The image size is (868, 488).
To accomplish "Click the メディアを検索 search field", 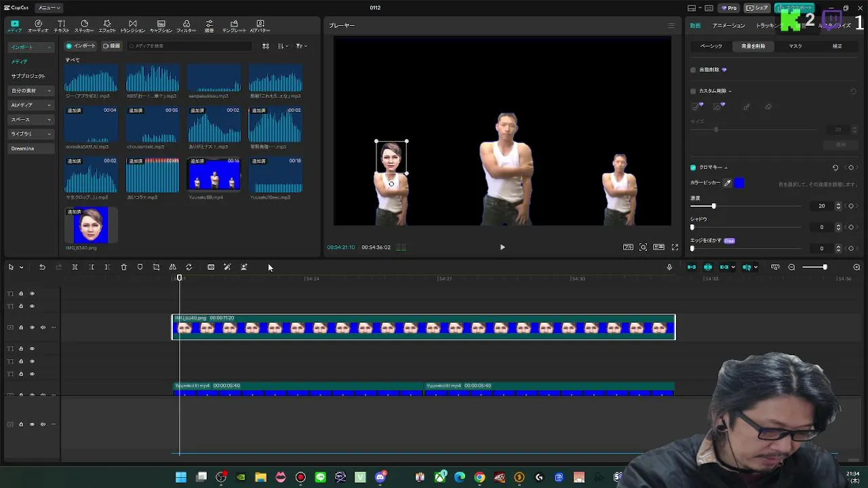I will tap(189, 46).
